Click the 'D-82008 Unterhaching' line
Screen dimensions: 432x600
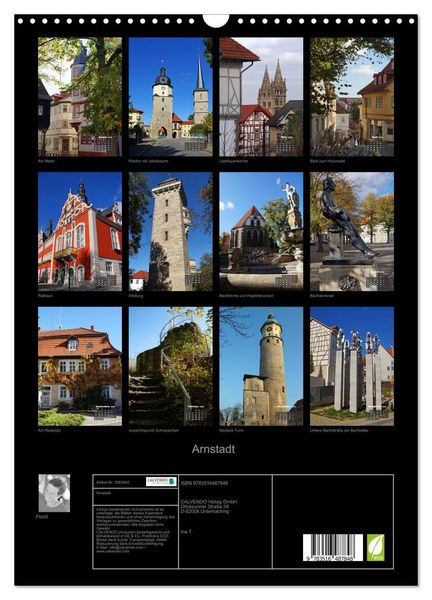click(205, 511)
